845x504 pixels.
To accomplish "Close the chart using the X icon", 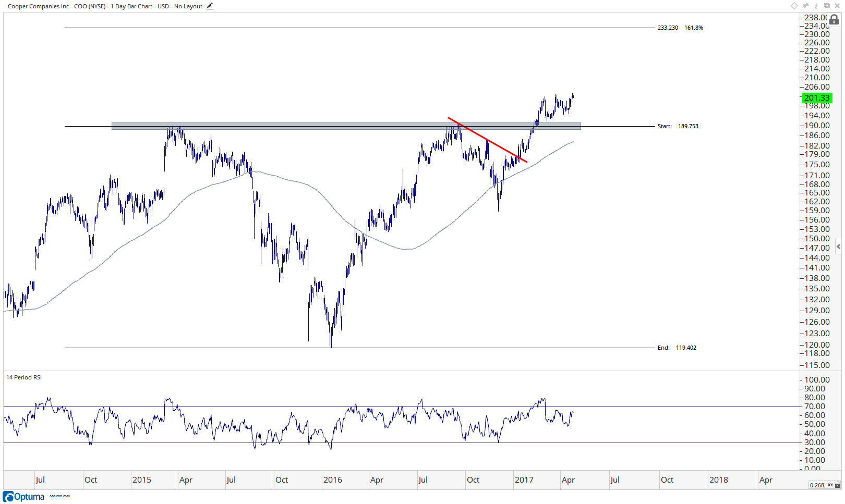I will coord(837,6).
